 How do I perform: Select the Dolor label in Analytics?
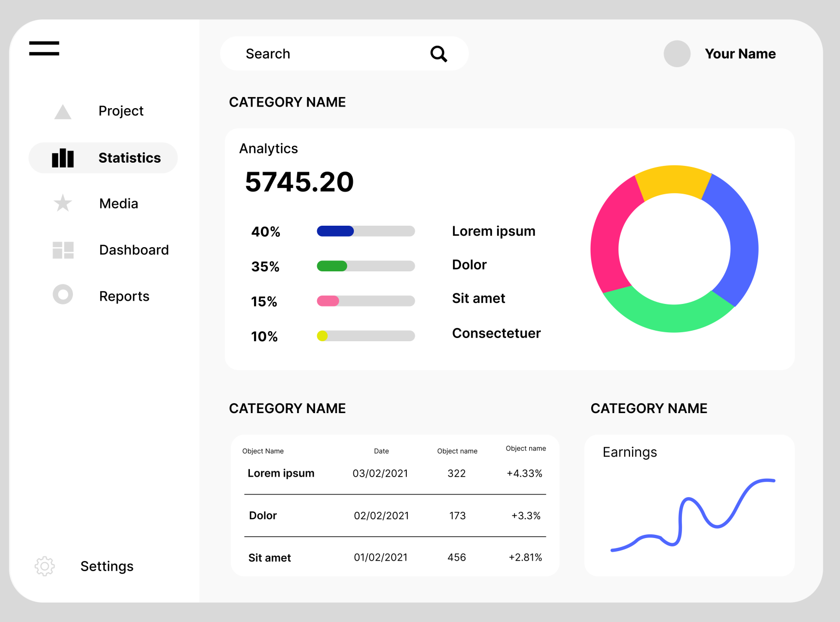click(x=469, y=265)
